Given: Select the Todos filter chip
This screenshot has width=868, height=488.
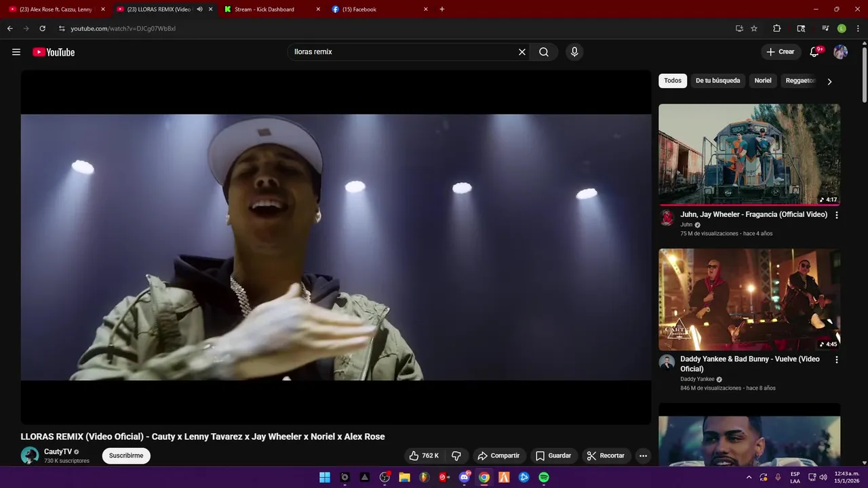Looking at the screenshot, I should tap(673, 81).
